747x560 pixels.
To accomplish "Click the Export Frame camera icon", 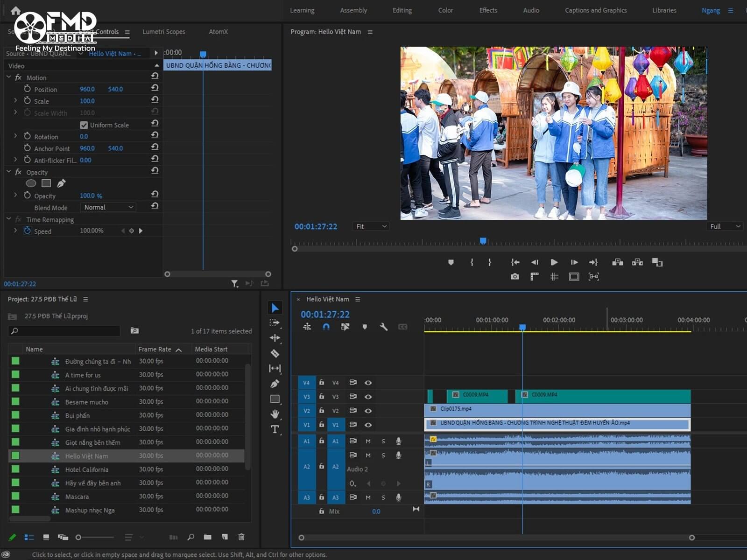I will pos(514,277).
